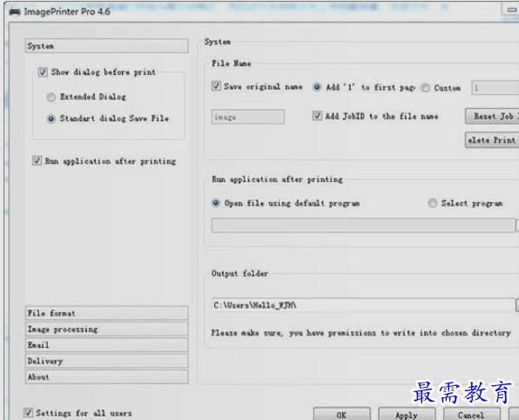Screen dimensions: 519x420
Task: Minimize the ImagePrinter Pro window
Action: click(510, 10)
